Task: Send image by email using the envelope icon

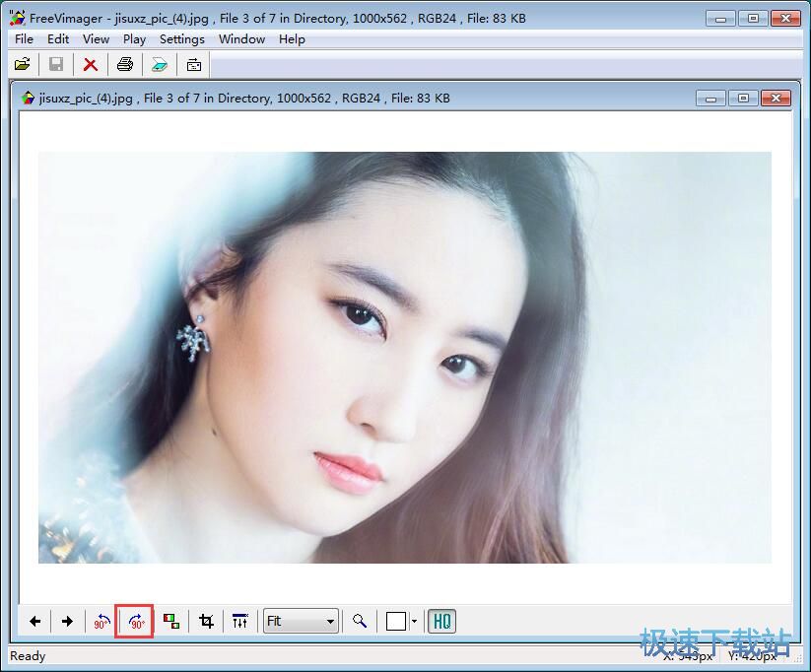Action: [x=193, y=64]
